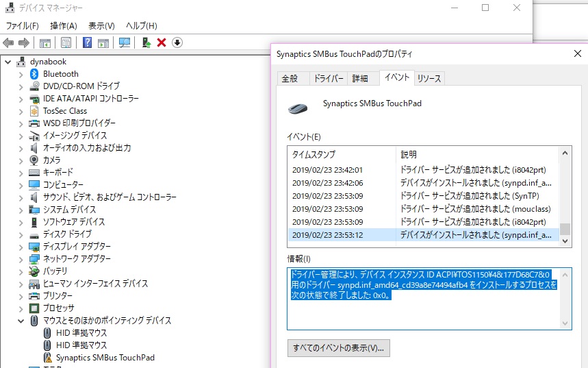The height and width of the screenshot is (368, 588).
Task: Select the SynTP driver service event row
Action: [423, 196]
